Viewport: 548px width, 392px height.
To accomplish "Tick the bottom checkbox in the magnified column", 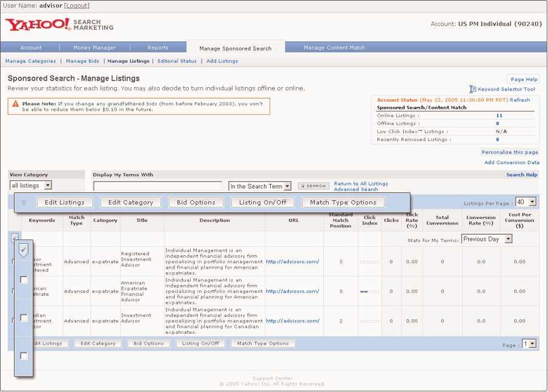I will (x=24, y=356).
